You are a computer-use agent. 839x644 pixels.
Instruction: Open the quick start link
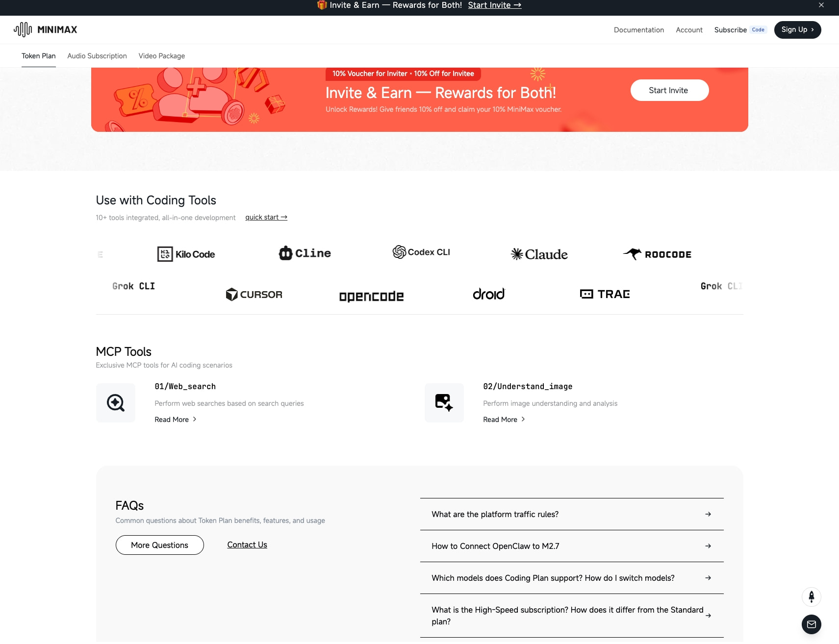tap(266, 217)
